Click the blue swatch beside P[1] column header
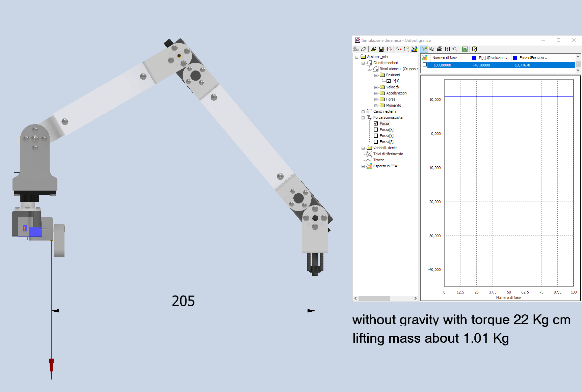 474,58
